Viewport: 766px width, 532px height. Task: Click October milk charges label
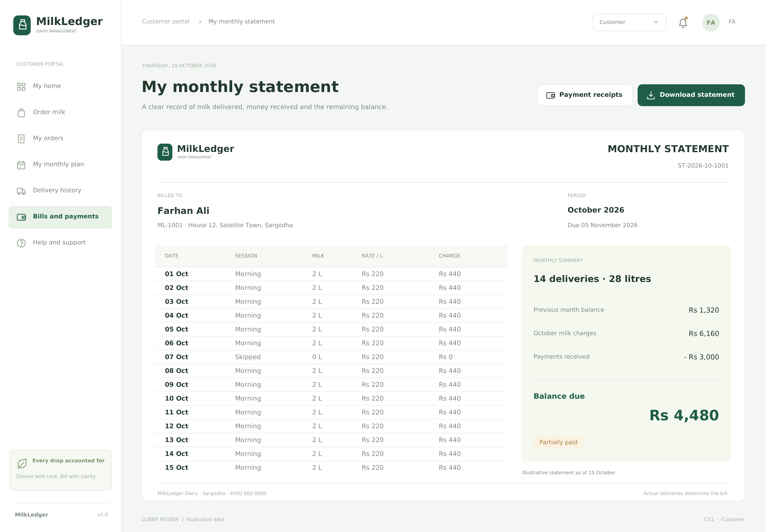(565, 333)
